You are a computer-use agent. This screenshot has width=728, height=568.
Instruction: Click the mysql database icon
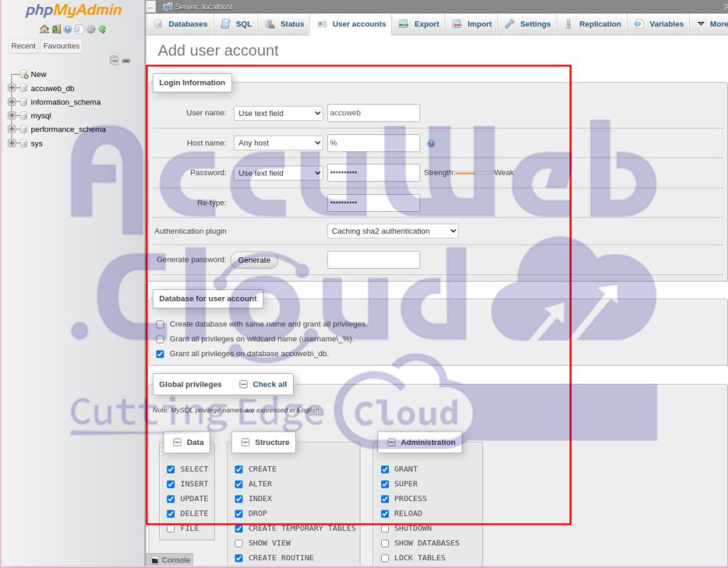[x=23, y=116]
